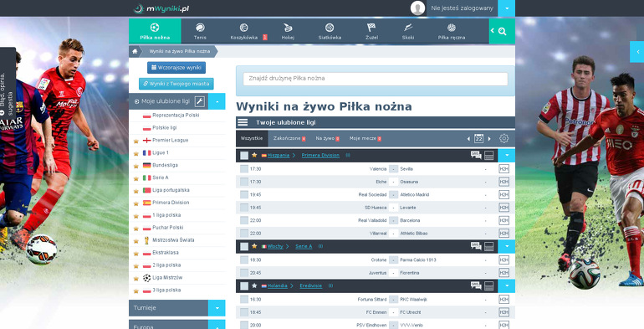Image resolution: width=644 pixels, height=329 pixels.
Task: Click the Wczorajsze wyniki button
Action: point(176,68)
